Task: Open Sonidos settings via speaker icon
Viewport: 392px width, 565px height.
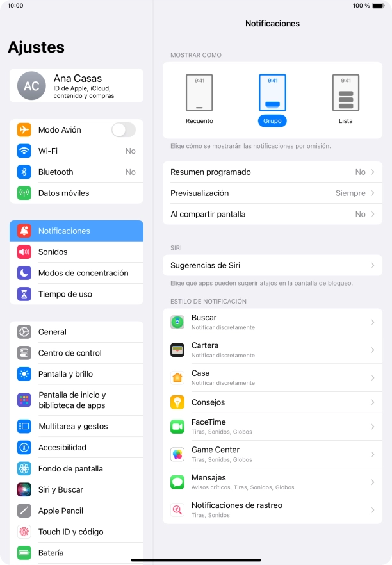Action: click(x=24, y=252)
